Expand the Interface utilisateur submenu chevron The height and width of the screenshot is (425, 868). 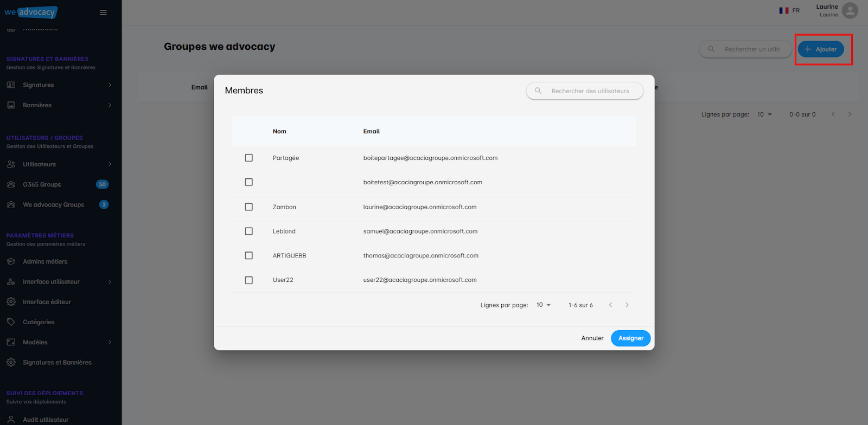point(110,282)
